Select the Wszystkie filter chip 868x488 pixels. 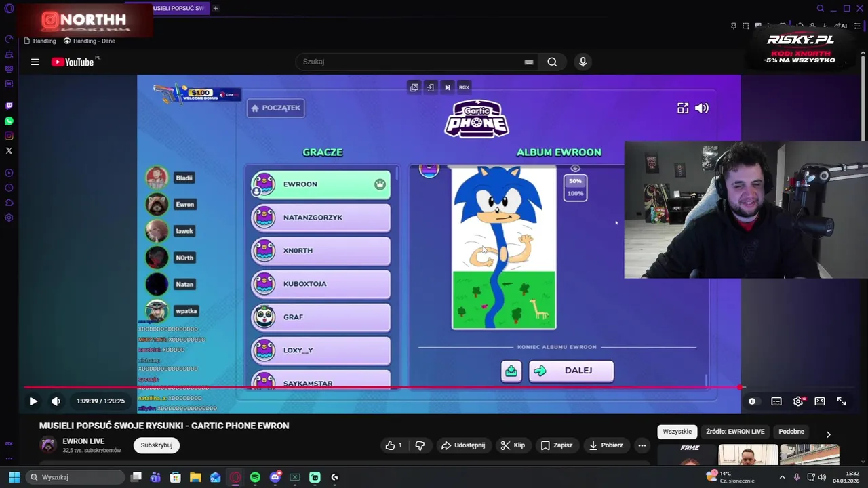677,432
